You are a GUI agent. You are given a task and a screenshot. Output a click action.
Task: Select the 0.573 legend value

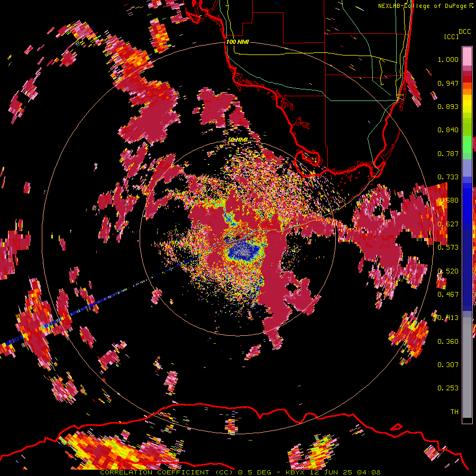448,248
